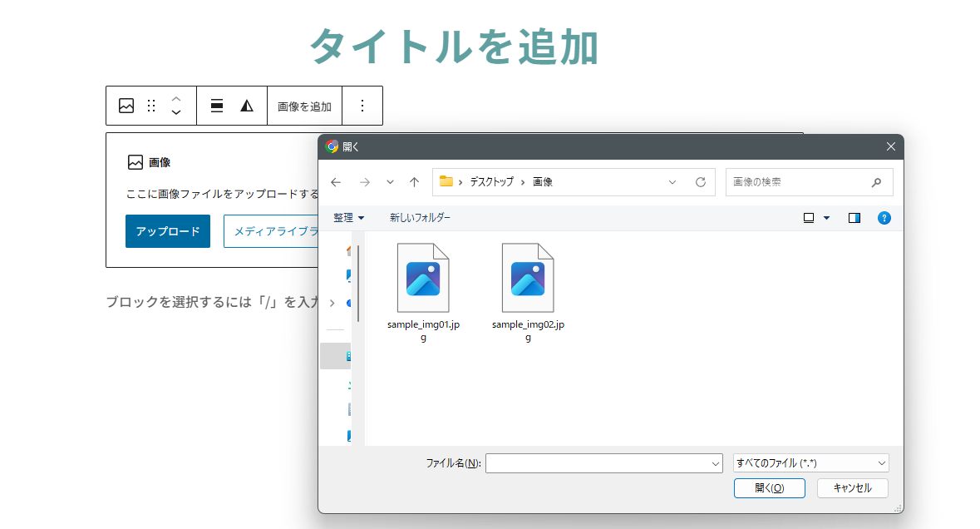Apply duotone filter icon
Viewport: 980px width, 529px height.
click(247, 106)
